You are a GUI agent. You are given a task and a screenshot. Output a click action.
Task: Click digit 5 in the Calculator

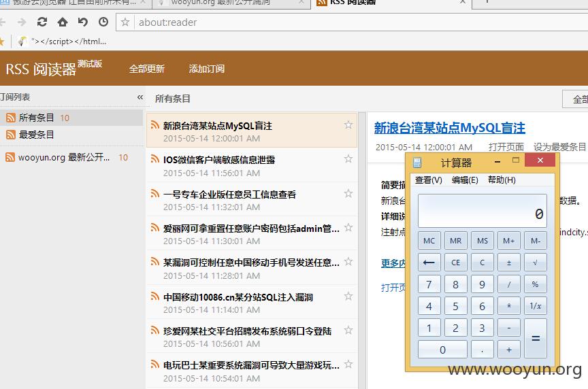pos(455,306)
